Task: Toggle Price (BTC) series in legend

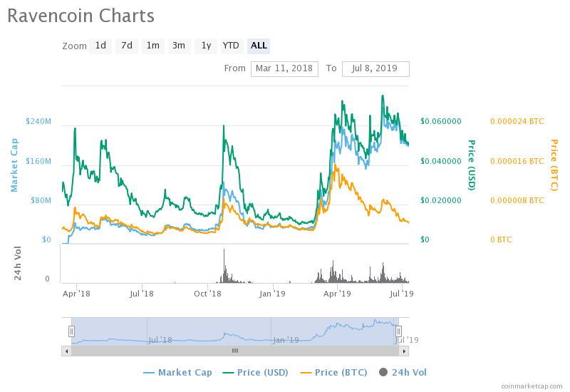Action: coord(333,372)
